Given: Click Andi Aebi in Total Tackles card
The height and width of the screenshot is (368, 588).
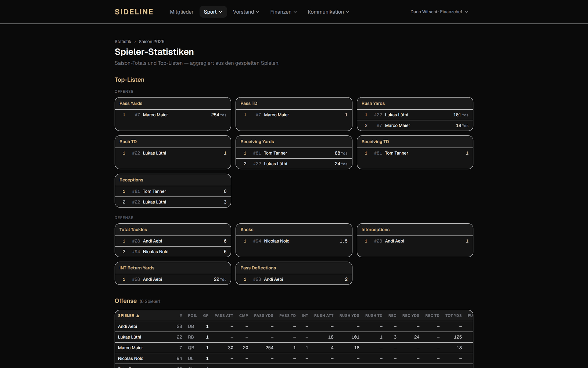Looking at the screenshot, I should [x=152, y=241].
